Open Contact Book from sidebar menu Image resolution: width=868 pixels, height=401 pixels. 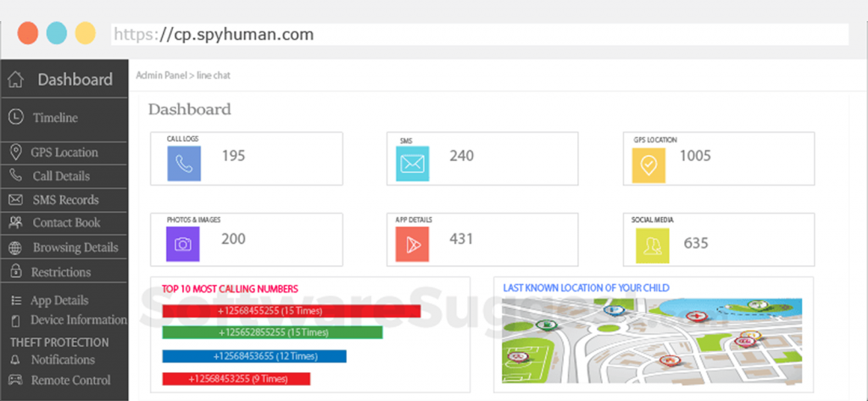(x=66, y=223)
